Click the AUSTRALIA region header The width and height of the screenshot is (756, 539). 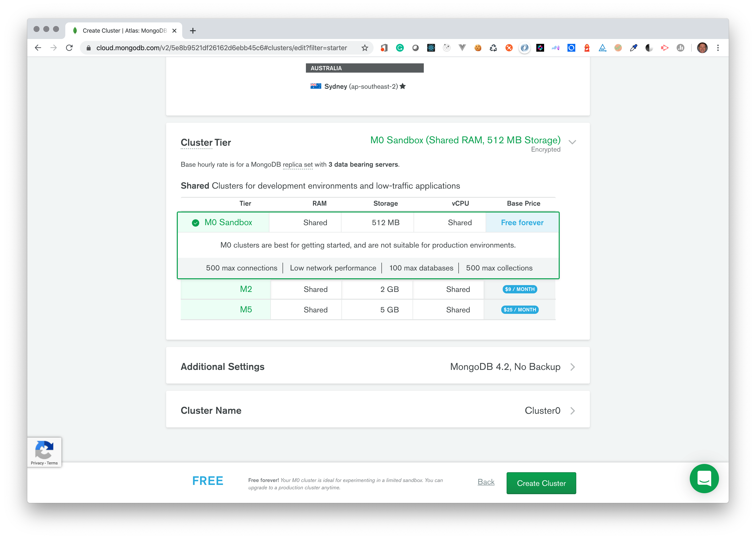coord(365,68)
